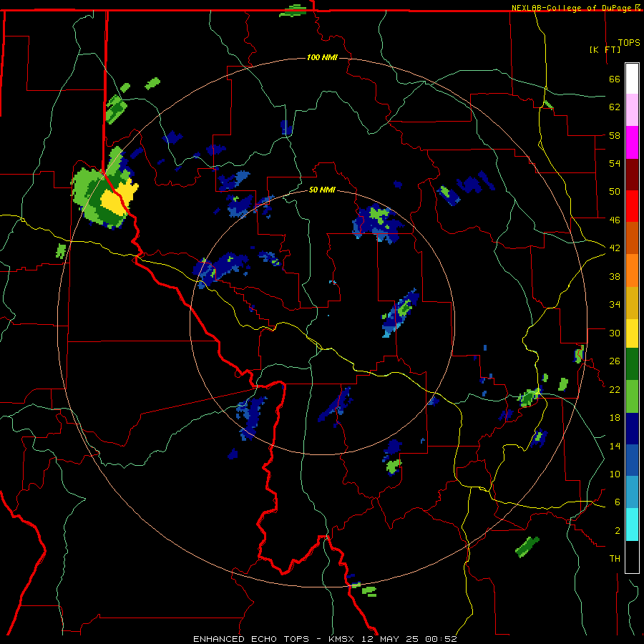Click the legend value 26

click(x=615, y=361)
